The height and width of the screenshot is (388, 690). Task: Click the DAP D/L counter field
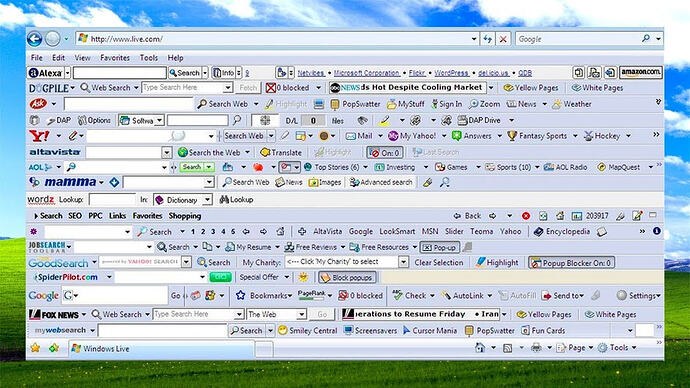pos(313,120)
